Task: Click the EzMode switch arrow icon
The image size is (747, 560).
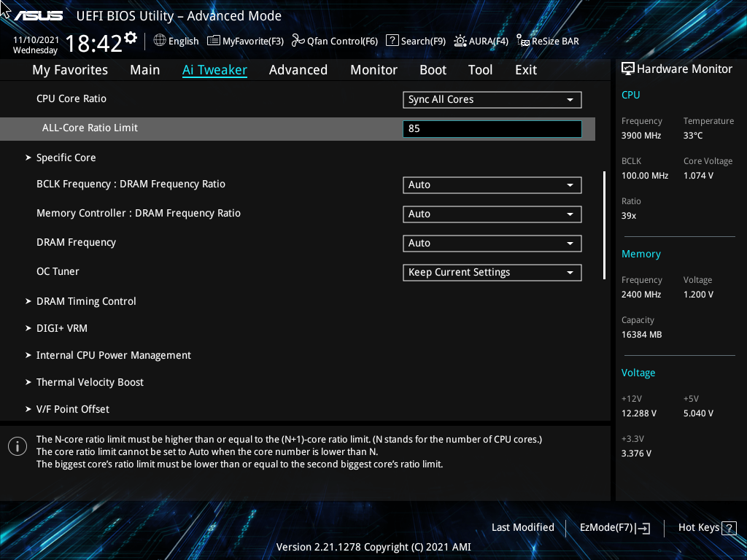Action: pyautogui.click(x=643, y=528)
